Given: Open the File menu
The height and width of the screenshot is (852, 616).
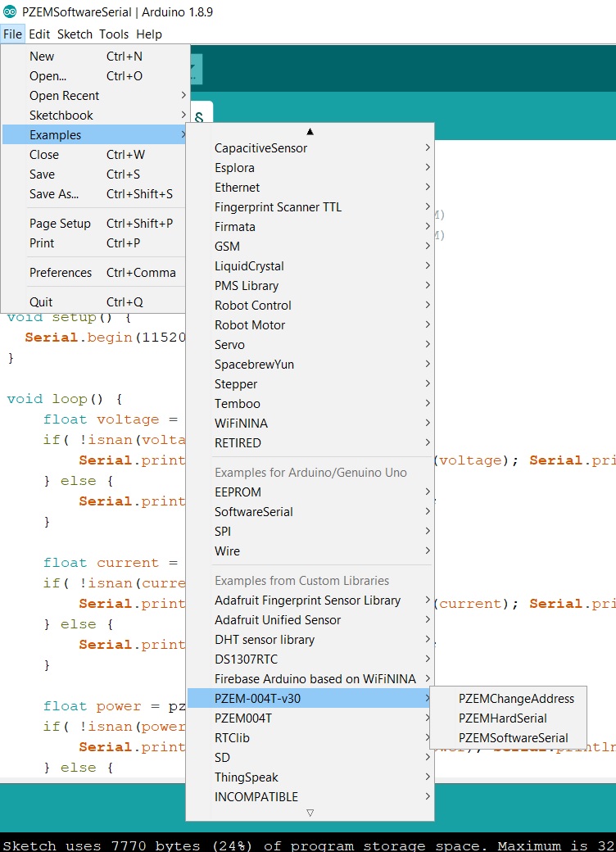Looking at the screenshot, I should (12, 34).
